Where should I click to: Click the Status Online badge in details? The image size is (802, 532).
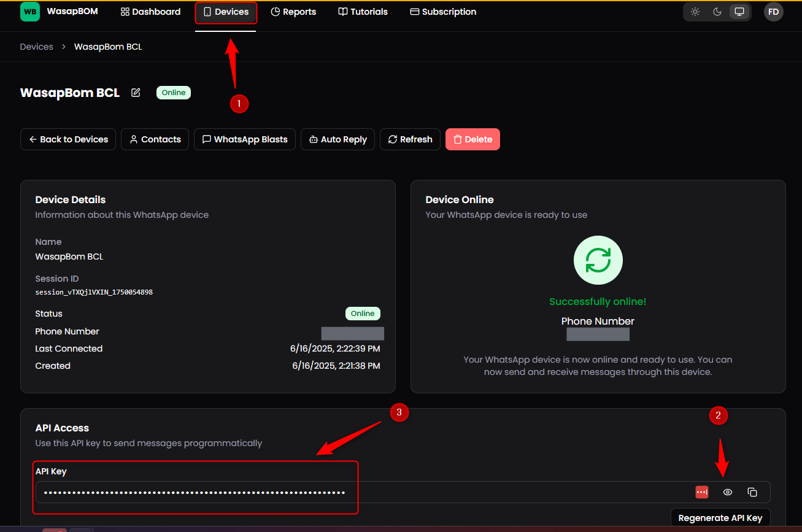[x=363, y=314]
